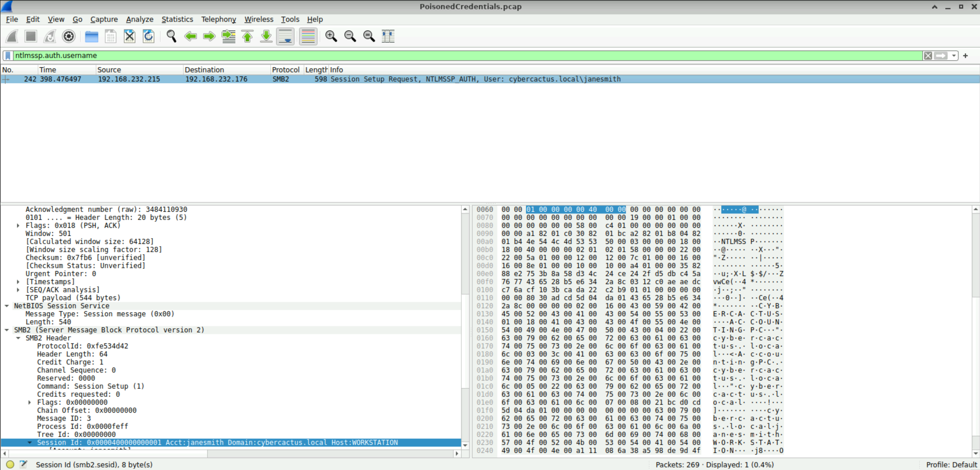
Task: Save this capture file
Action: [111, 36]
